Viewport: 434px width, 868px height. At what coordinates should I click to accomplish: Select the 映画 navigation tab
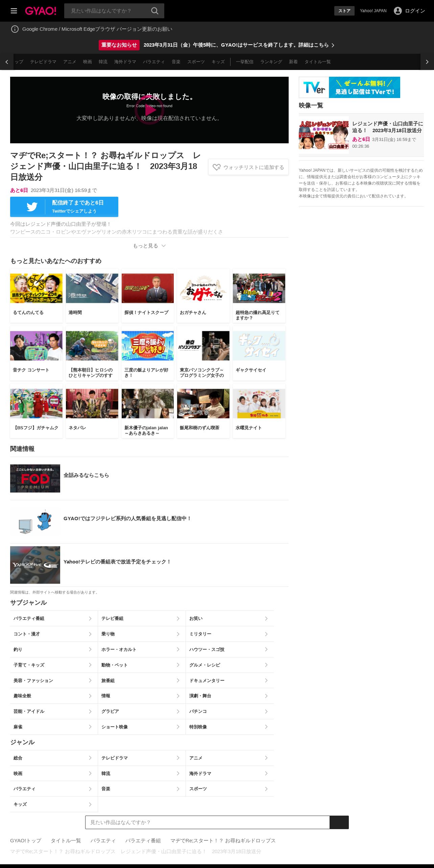point(88,62)
